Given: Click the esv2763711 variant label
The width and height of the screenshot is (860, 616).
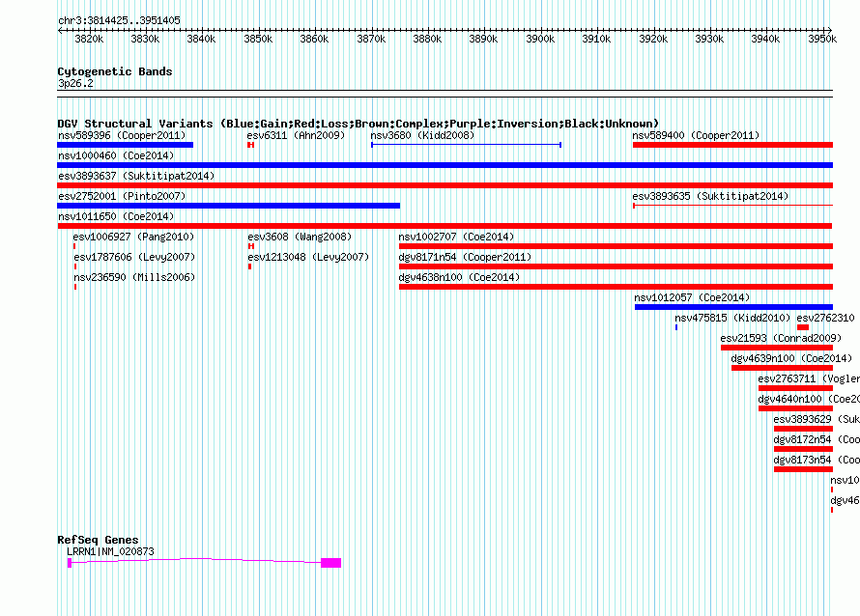Looking at the screenshot, I should [x=809, y=378].
